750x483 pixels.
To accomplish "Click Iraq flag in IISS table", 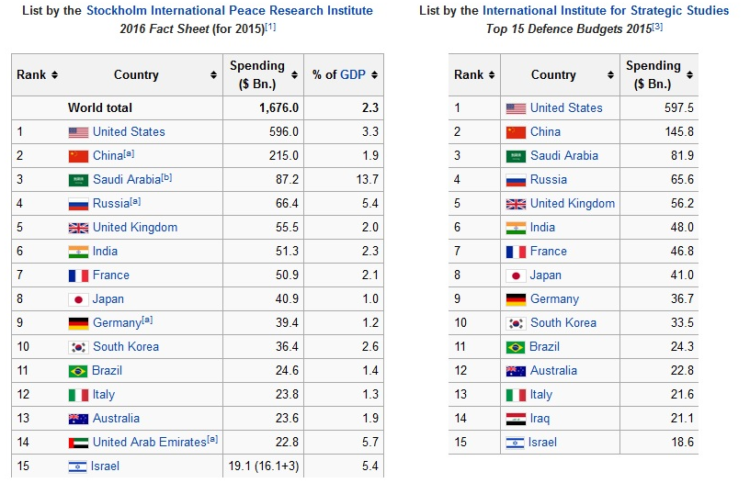I will 516,419.
